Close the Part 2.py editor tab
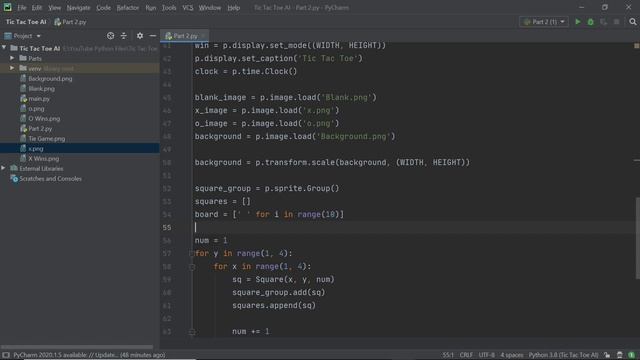 click(x=203, y=36)
